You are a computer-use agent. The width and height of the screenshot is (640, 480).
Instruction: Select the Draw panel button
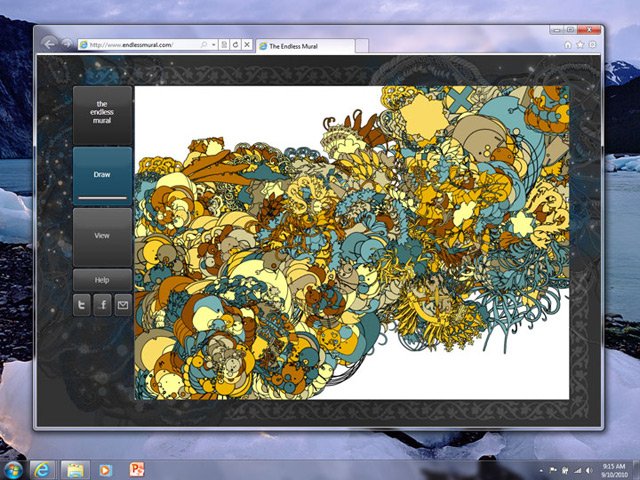point(102,176)
